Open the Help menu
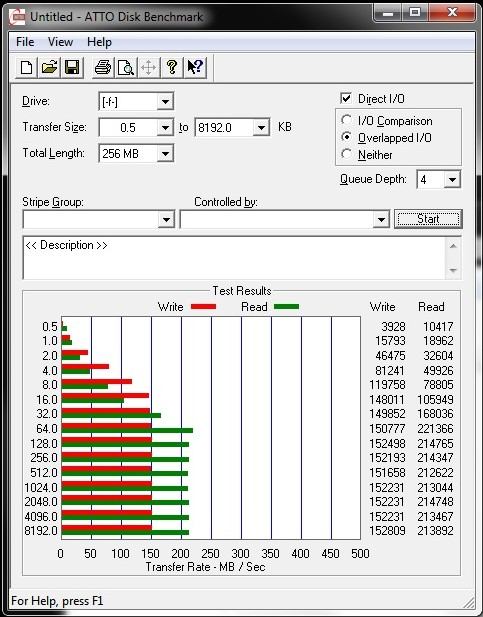The height and width of the screenshot is (617, 483). tap(99, 42)
